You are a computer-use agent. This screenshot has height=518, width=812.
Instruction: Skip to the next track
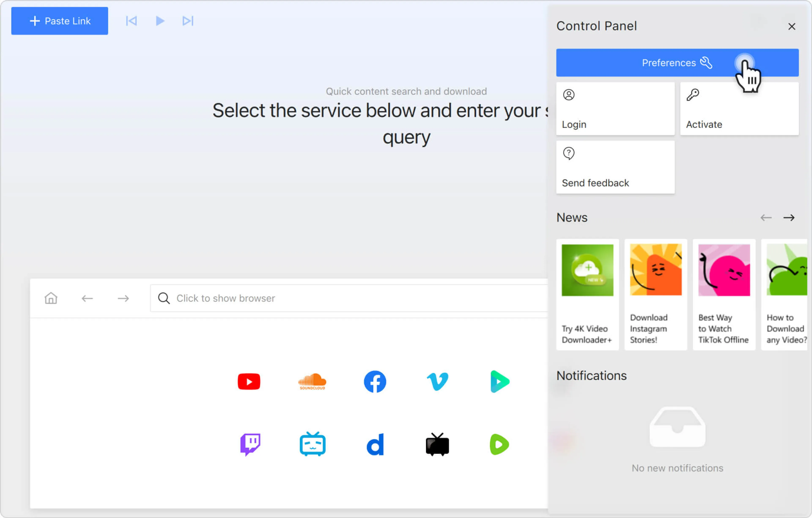pyautogui.click(x=188, y=21)
